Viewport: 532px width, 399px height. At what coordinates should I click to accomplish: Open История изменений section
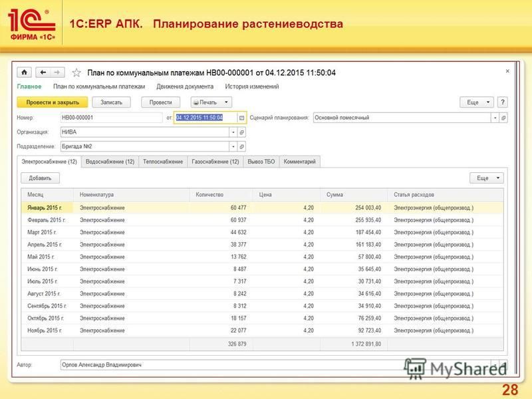[252, 86]
